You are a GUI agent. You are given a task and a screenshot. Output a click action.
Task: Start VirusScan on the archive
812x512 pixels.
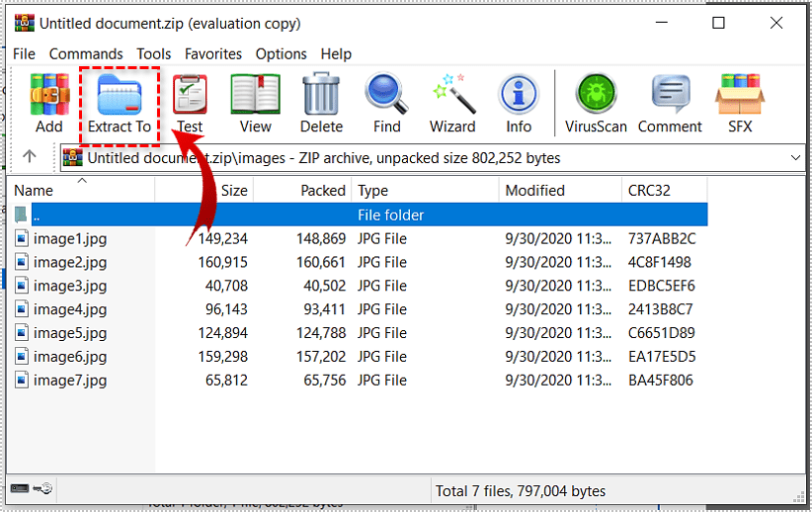596,103
